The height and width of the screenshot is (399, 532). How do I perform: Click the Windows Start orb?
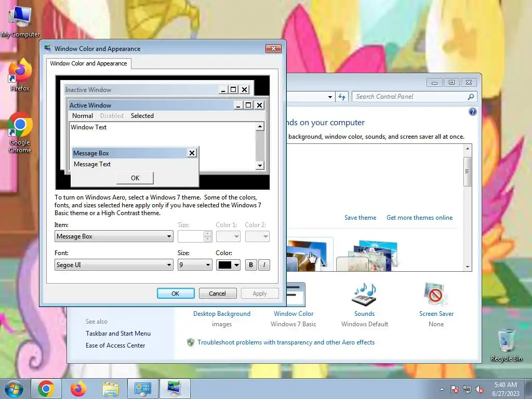click(x=14, y=389)
